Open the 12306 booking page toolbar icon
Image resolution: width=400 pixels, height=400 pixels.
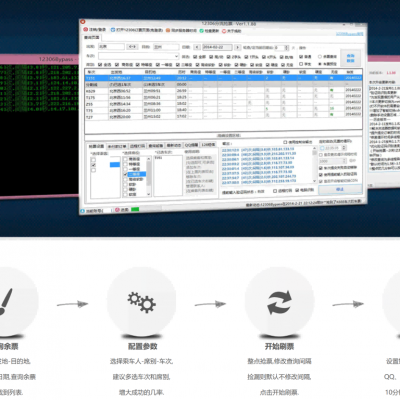click(113, 30)
